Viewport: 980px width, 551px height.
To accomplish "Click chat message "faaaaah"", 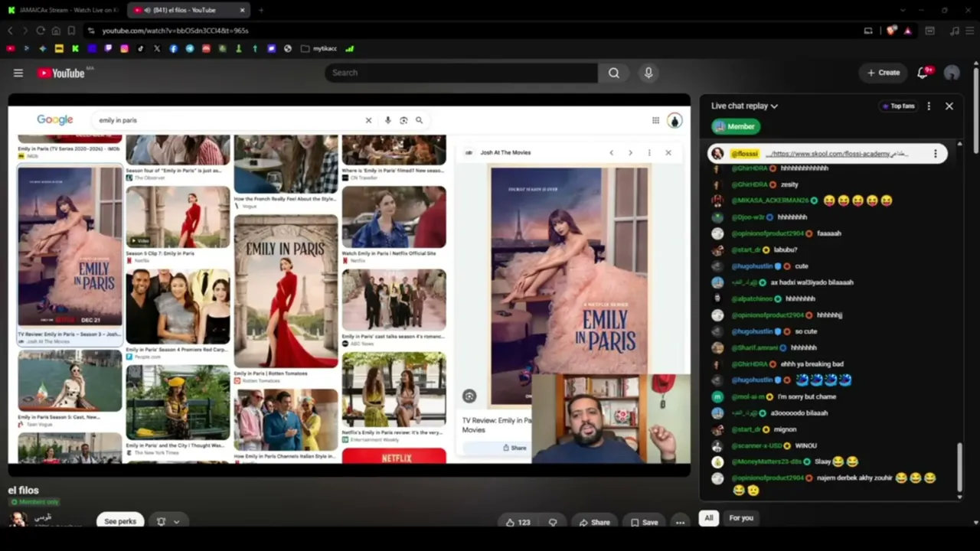I will pyautogui.click(x=829, y=233).
